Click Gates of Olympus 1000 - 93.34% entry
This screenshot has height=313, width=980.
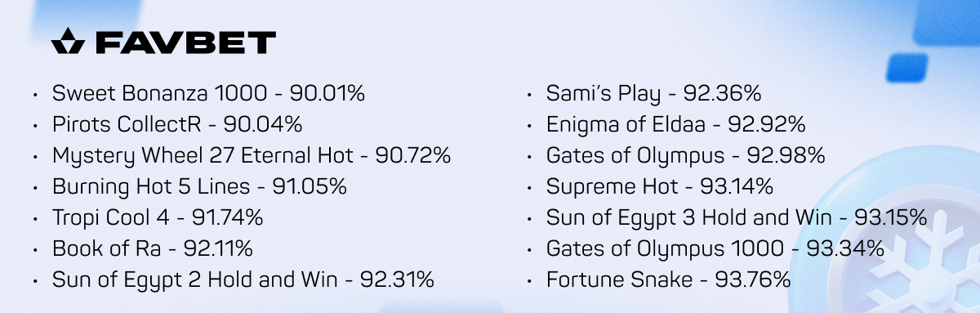coord(715,248)
